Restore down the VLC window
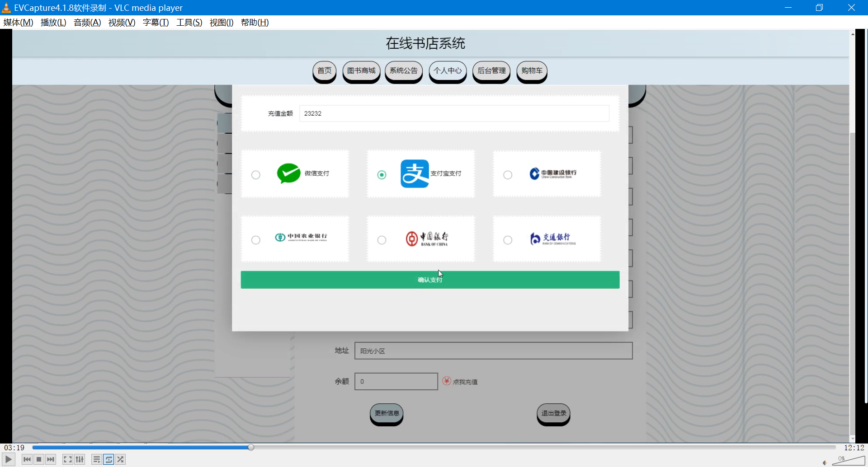The height and width of the screenshot is (467, 868). point(819,8)
